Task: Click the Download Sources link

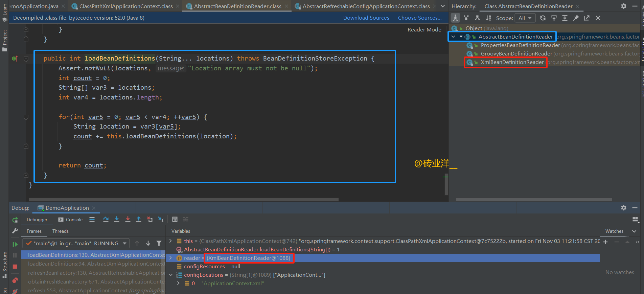Action: click(x=366, y=18)
